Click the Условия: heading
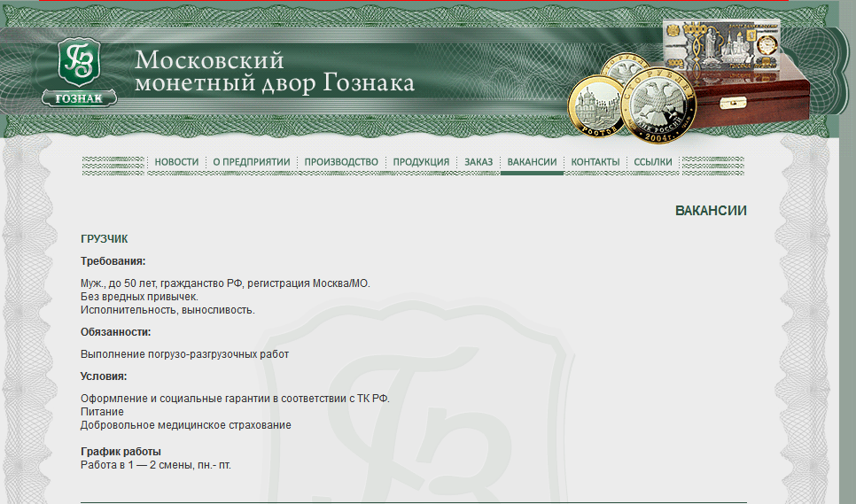856x504 pixels. click(x=104, y=376)
